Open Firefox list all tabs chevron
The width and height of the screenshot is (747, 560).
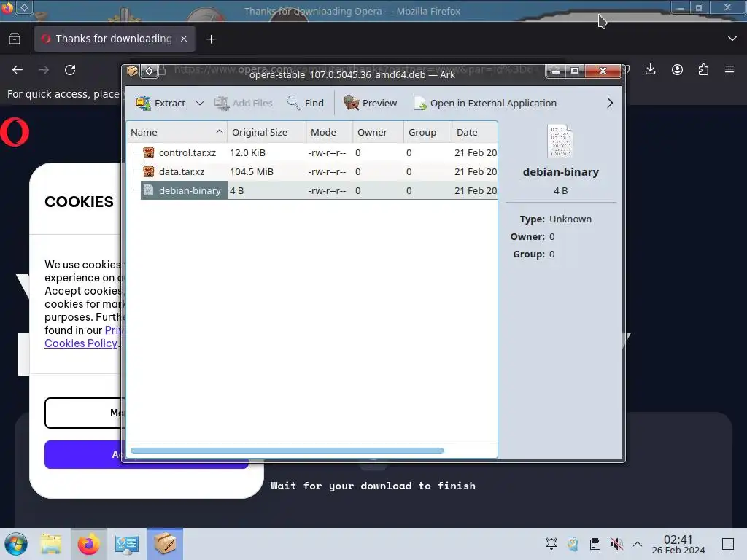732,39
